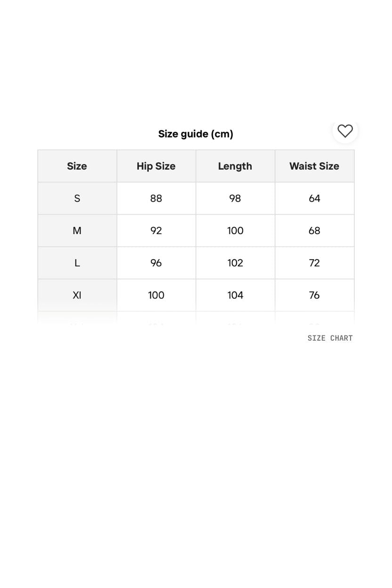Click the heart favorite icon

point(345,131)
